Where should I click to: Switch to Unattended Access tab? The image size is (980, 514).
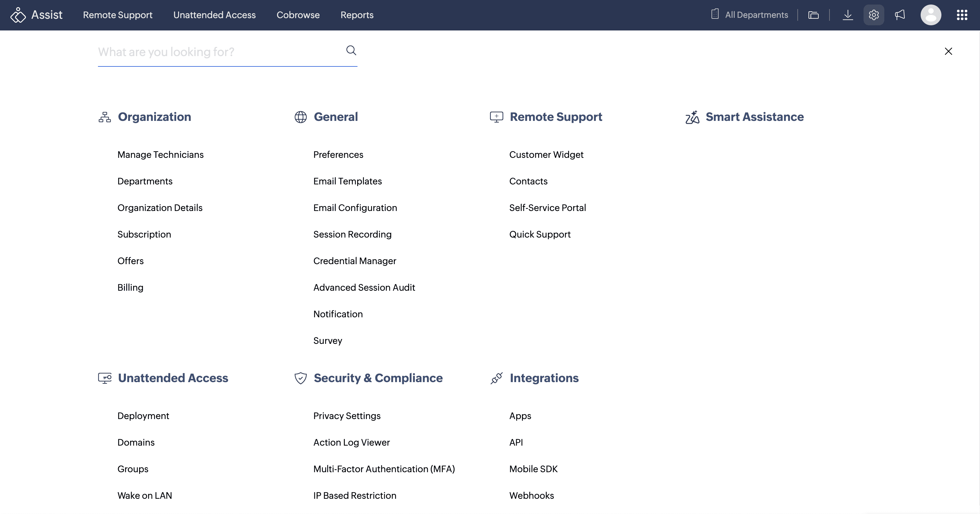click(214, 15)
